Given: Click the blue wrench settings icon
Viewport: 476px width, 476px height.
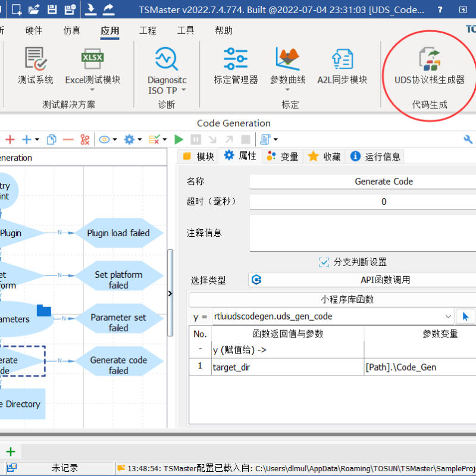Looking at the screenshot, I should point(468,139).
